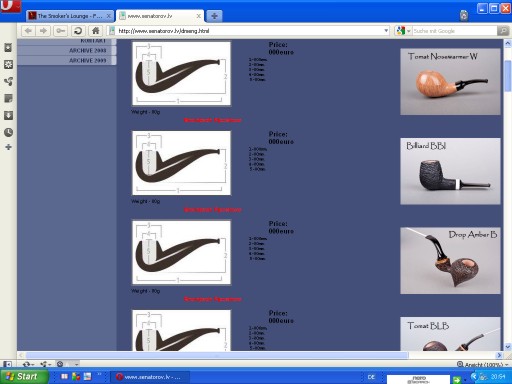Image resolution: width=512 pixels, height=384 pixels.
Task: Switch to The Smoker's Lounge tab
Action: tap(70, 16)
